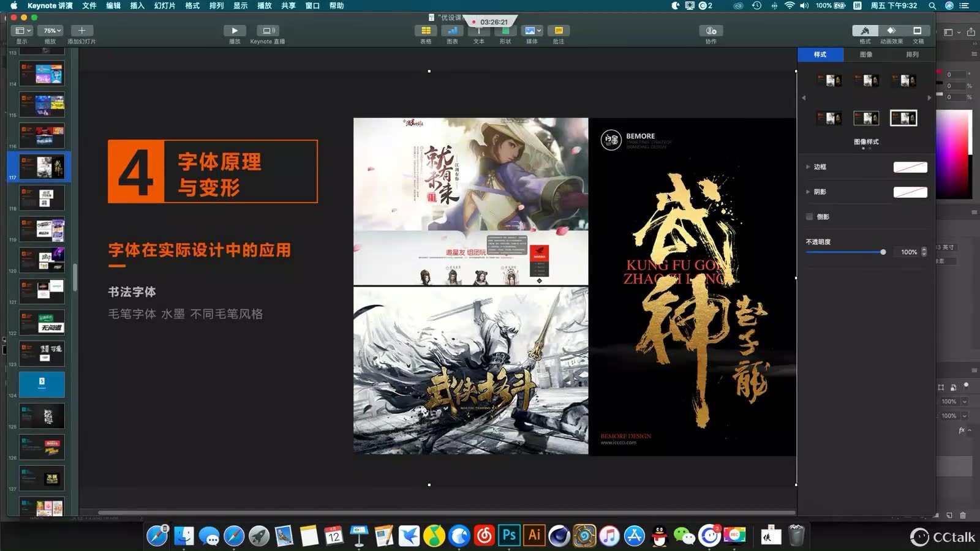Viewport: 980px width, 551px height.
Task: Select slide 122 thumbnail in navigator
Action: pyautogui.click(x=42, y=323)
